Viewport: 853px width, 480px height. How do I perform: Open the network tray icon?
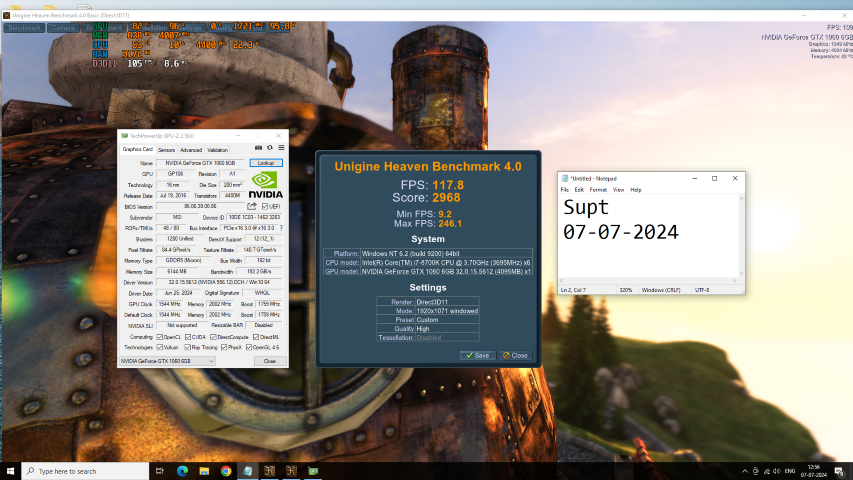pos(767,471)
